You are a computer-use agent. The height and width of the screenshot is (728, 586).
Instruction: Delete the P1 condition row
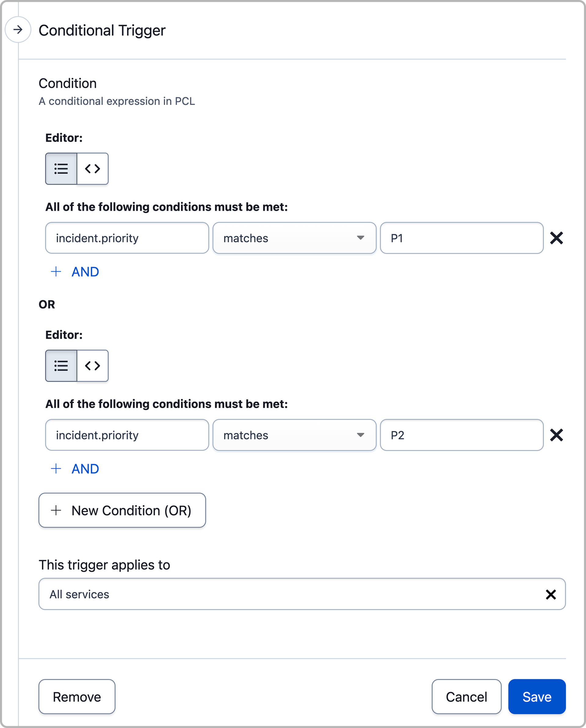(x=556, y=238)
